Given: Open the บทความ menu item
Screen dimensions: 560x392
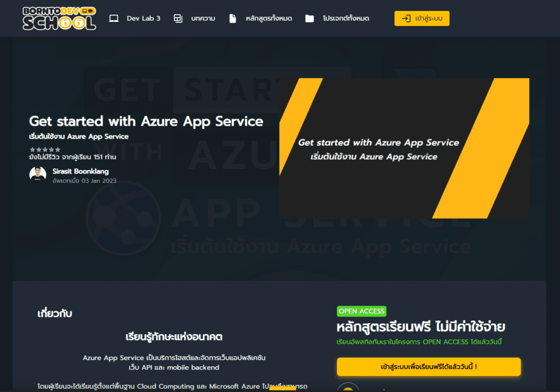Looking at the screenshot, I should [x=203, y=18].
